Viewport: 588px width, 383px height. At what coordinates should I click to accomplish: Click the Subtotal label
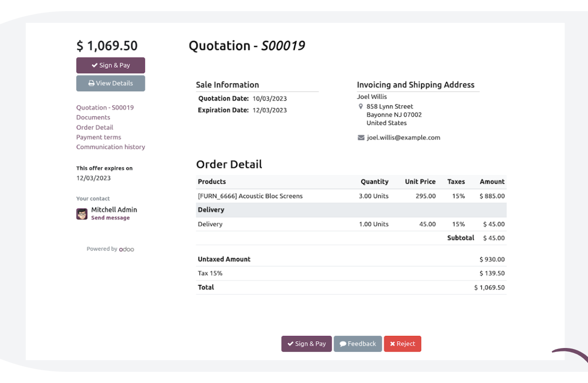[x=461, y=238]
